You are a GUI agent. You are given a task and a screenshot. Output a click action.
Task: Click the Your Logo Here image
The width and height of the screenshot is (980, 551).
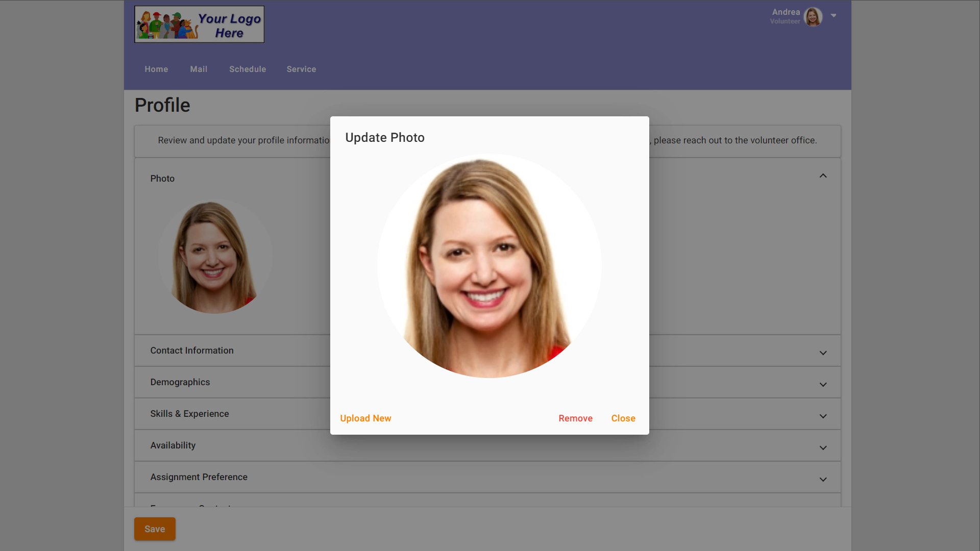[199, 24]
